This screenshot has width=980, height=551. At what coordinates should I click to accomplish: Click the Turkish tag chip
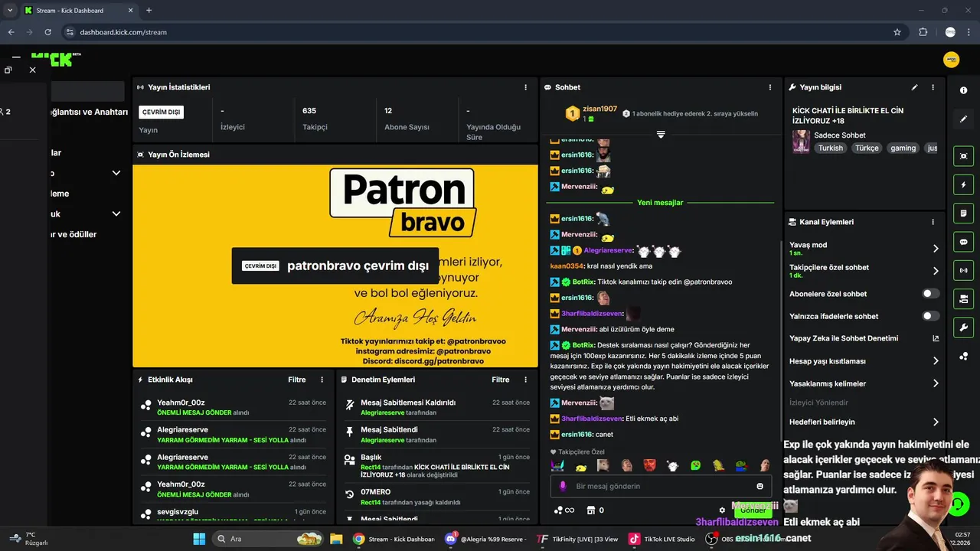point(831,148)
